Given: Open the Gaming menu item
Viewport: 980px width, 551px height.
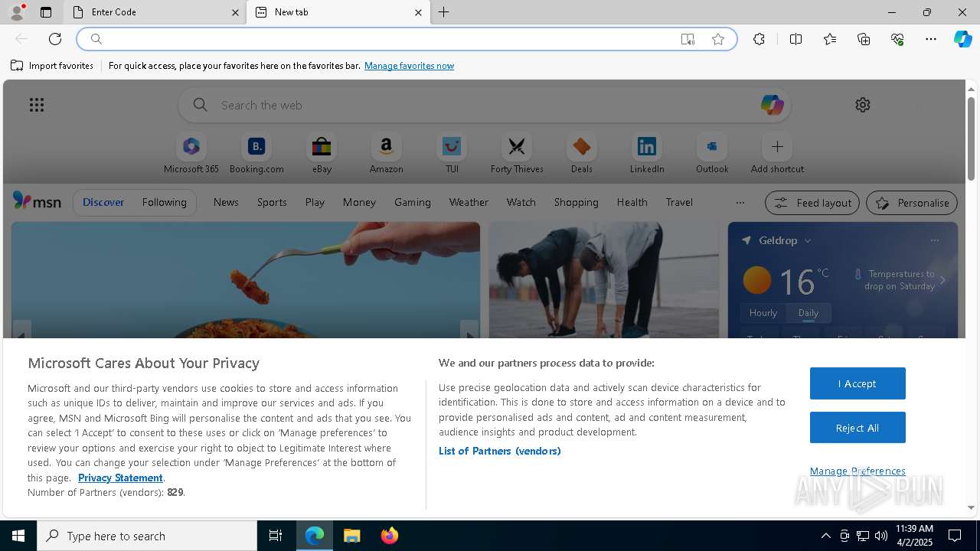Looking at the screenshot, I should pyautogui.click(x=413, y=202).
